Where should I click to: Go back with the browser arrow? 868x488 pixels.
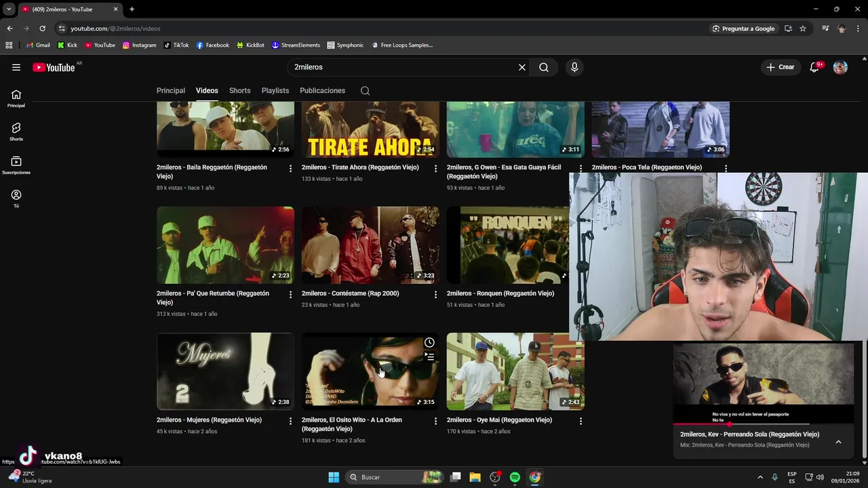[x=9, y=28]
